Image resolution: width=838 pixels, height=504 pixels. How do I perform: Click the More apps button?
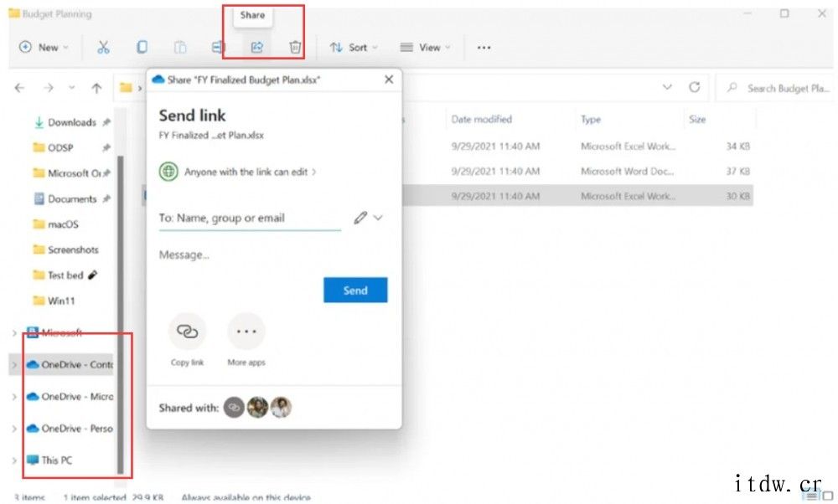246,339
